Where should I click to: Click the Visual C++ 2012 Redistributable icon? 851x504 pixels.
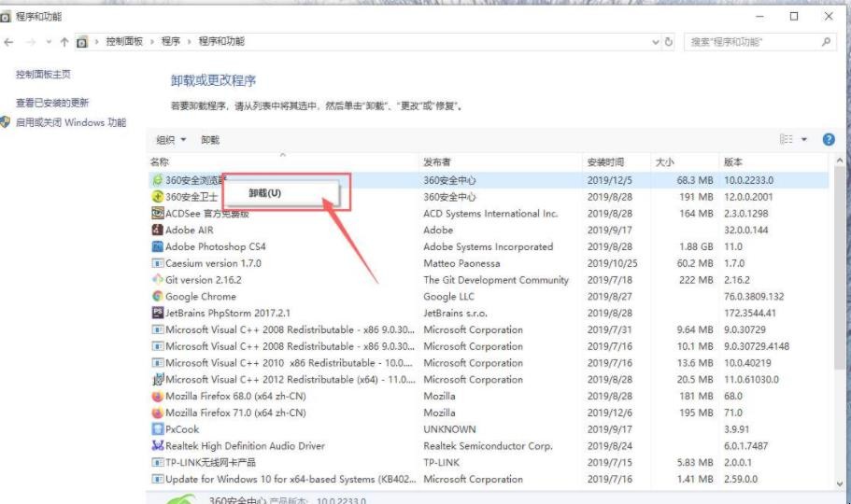pyautogui.click(x=157, y=379)
